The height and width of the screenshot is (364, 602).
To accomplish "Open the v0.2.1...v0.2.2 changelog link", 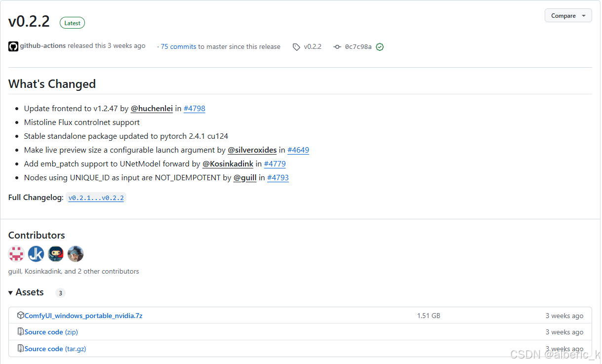I will click(96, 198).
